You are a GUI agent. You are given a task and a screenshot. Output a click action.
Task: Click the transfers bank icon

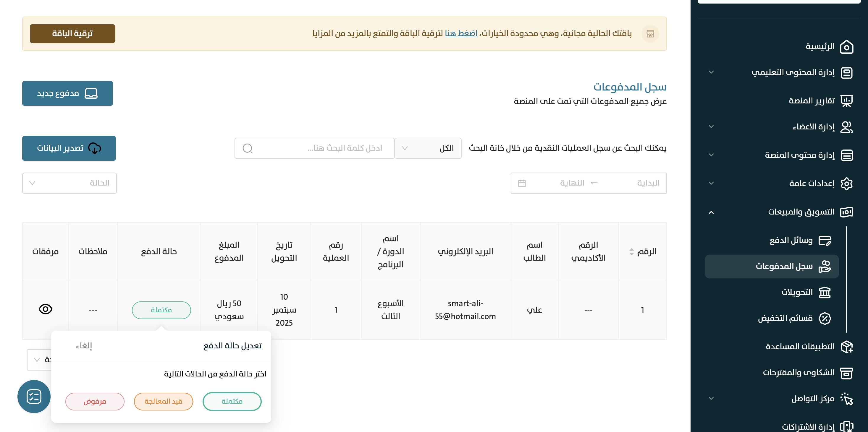825,292
